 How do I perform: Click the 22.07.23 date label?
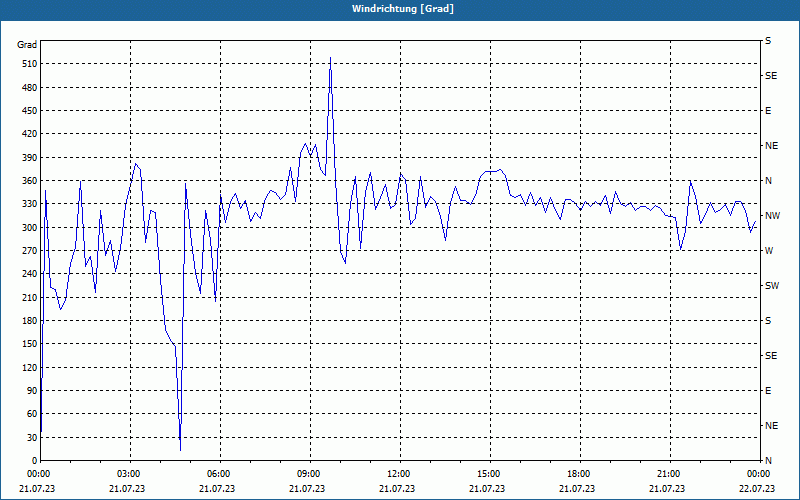[757, 489]
